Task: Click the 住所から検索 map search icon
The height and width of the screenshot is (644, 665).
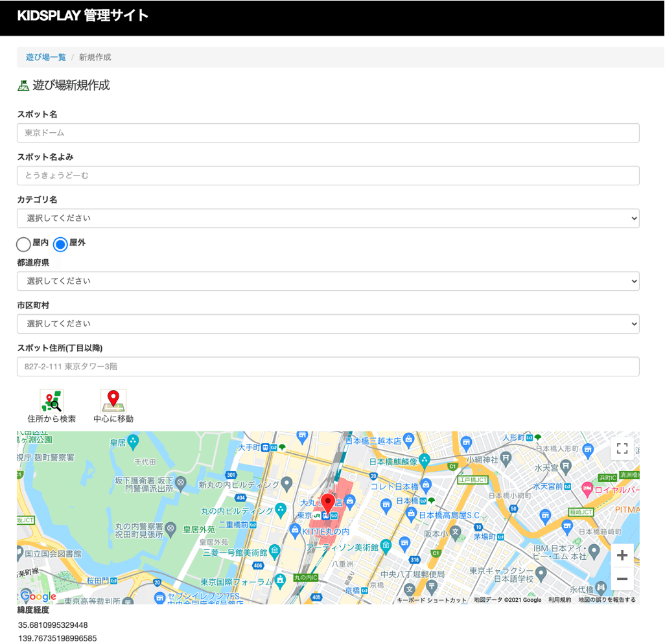Action: [x=51, y=400]
